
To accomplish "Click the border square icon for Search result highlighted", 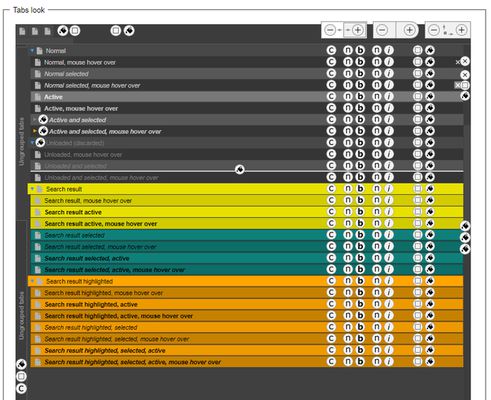I will tap(418, 281).
